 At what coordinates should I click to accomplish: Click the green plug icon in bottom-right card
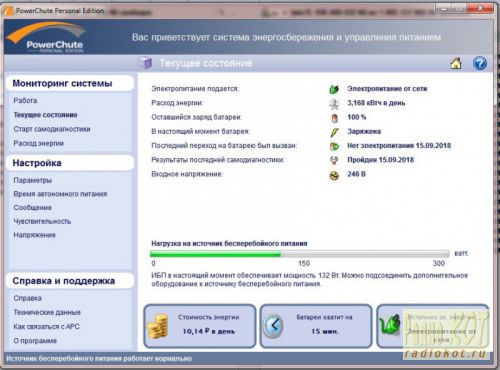pos(390,325)
